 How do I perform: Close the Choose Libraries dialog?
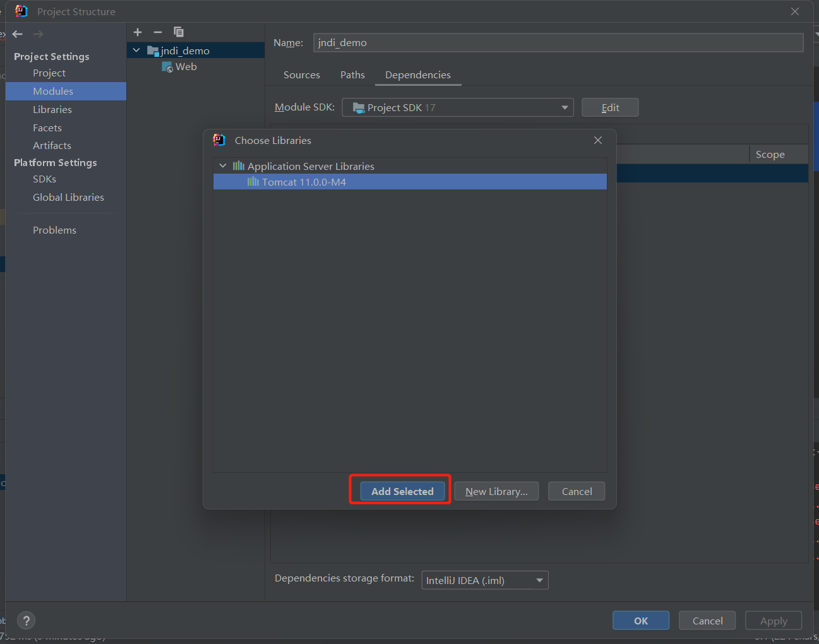tap(598, 140)
